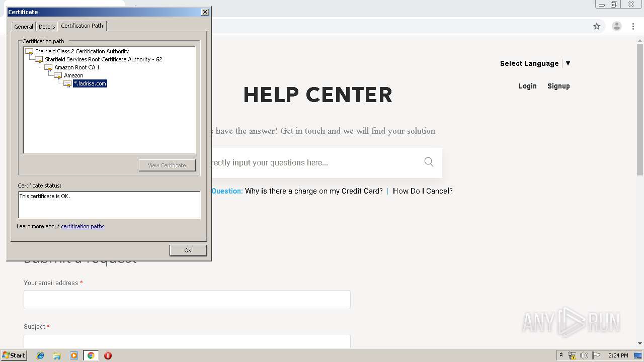This screenshot has width=644, height=362.
Task: Click certificate icon beside Starfield Class 2
Action: 29,52
